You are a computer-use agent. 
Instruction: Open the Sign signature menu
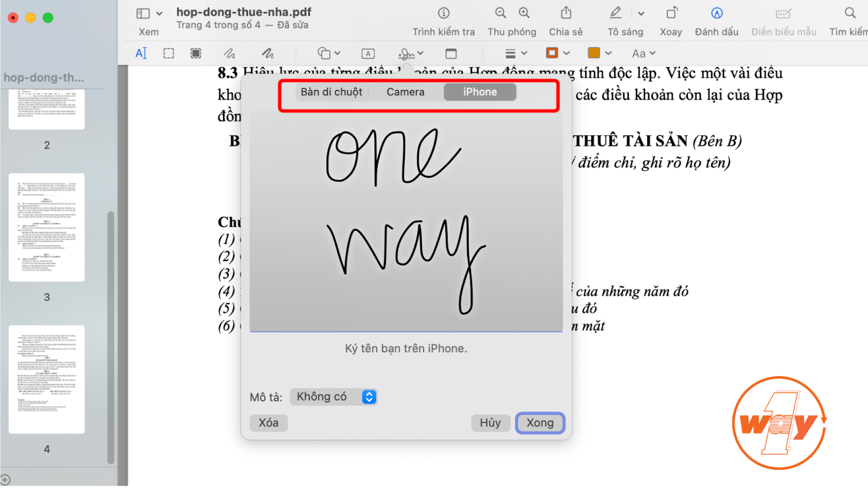click(411, 53)
